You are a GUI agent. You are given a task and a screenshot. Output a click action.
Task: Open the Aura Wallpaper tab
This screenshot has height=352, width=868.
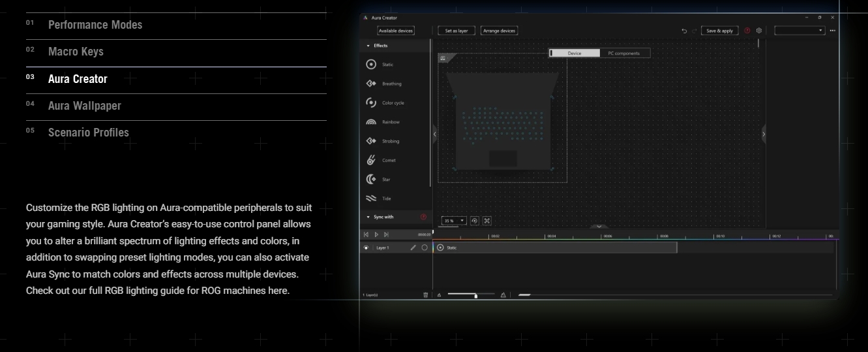point(85,106)
